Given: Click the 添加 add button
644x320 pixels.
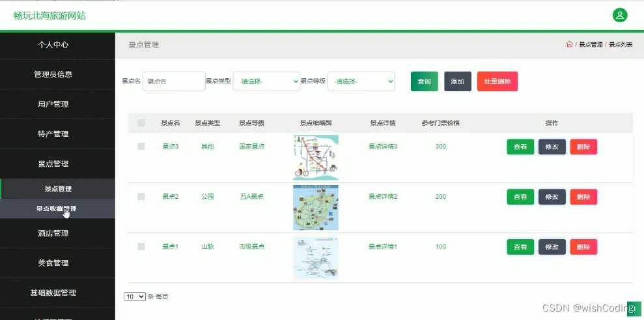Looking at the screenshot, I should (x=458, y=81).
